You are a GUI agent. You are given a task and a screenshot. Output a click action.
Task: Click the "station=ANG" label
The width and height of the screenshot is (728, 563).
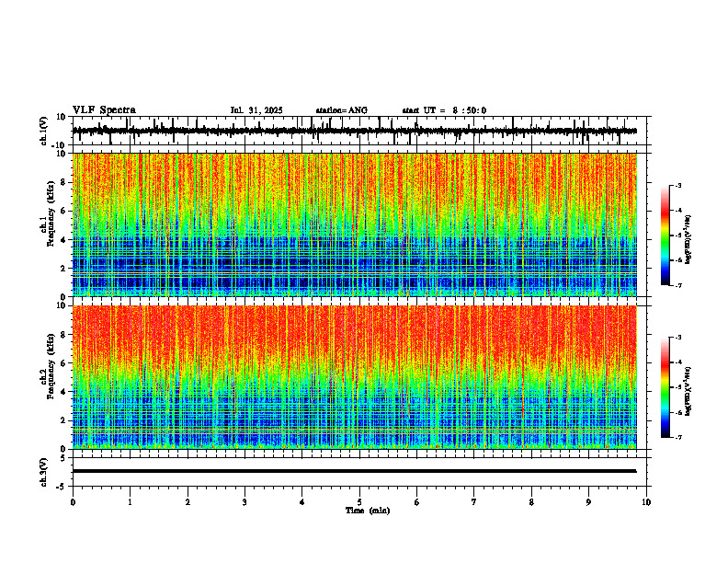tap(342, 110)
